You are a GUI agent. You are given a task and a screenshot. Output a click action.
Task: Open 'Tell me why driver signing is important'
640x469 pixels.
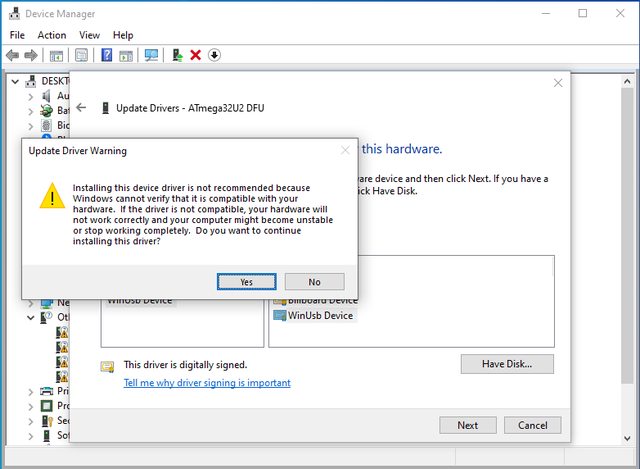(207, 383)
